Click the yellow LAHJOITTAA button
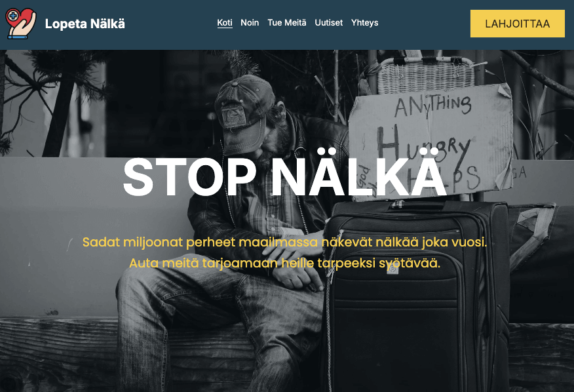 click(517, 24)
